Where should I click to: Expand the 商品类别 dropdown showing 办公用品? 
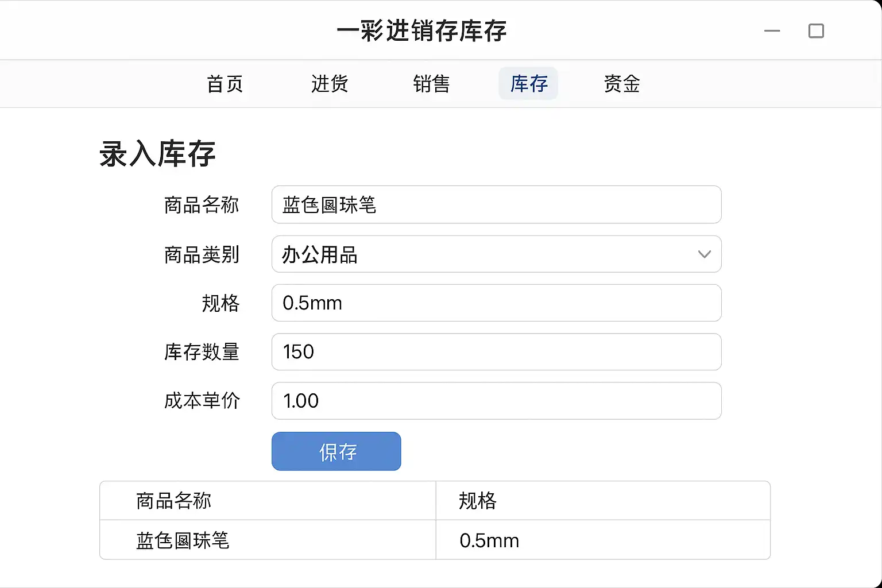click(496, 254)
